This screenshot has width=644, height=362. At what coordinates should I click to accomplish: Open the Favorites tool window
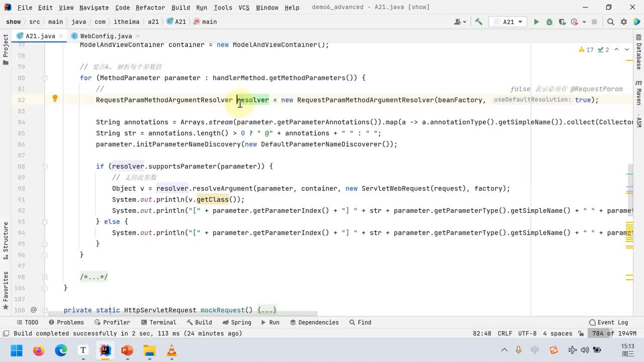coord(6,291)
